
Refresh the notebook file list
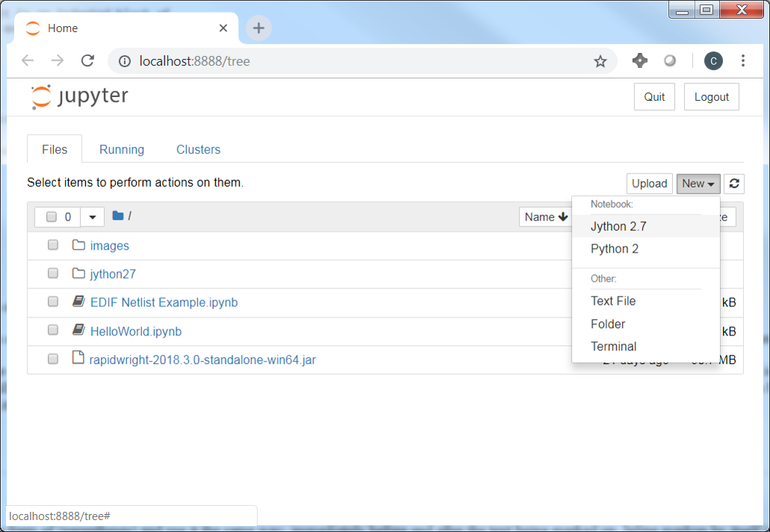[x=734, y=184]
